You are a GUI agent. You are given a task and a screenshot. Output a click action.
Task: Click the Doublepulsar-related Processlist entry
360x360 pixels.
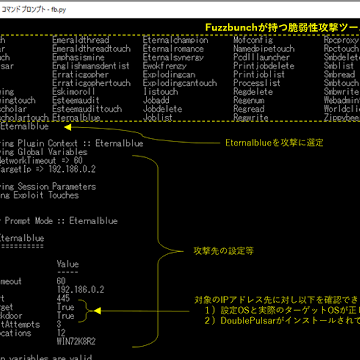coord(257,83)
